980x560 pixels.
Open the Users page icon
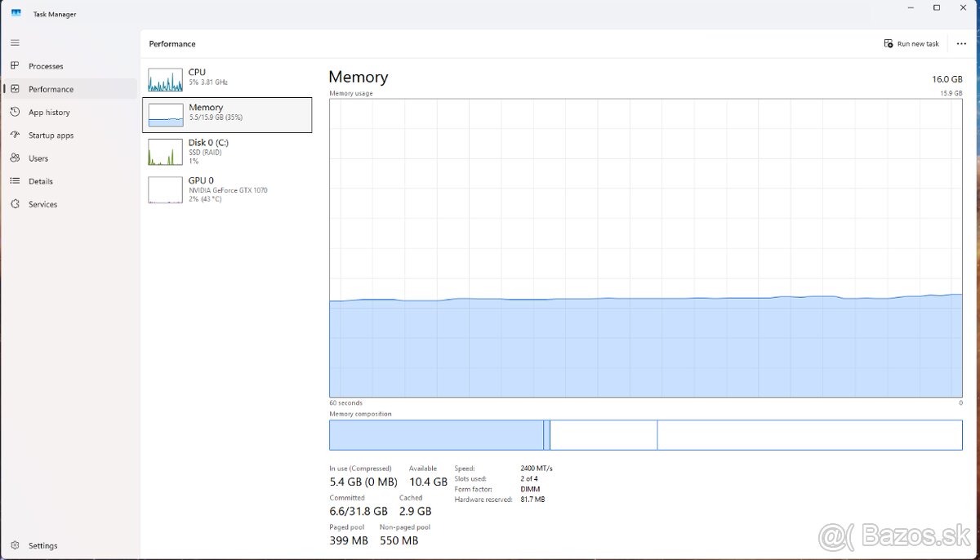tap(15, 158)
